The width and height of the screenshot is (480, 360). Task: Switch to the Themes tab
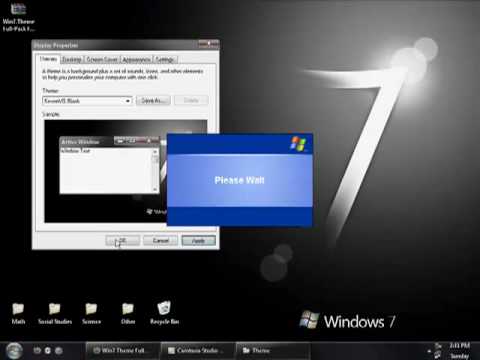49,59
